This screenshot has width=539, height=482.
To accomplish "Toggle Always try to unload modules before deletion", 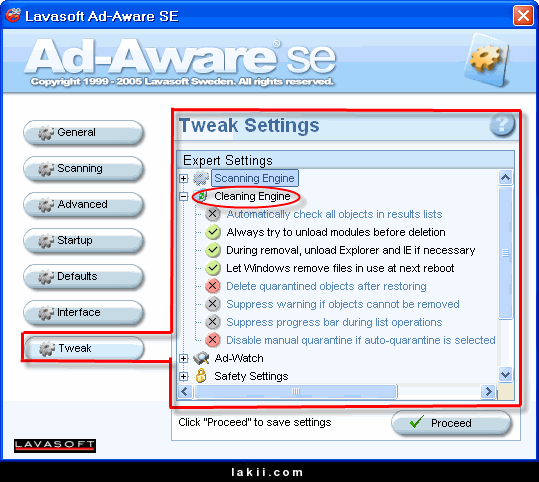I will click(x=213, y=232).
